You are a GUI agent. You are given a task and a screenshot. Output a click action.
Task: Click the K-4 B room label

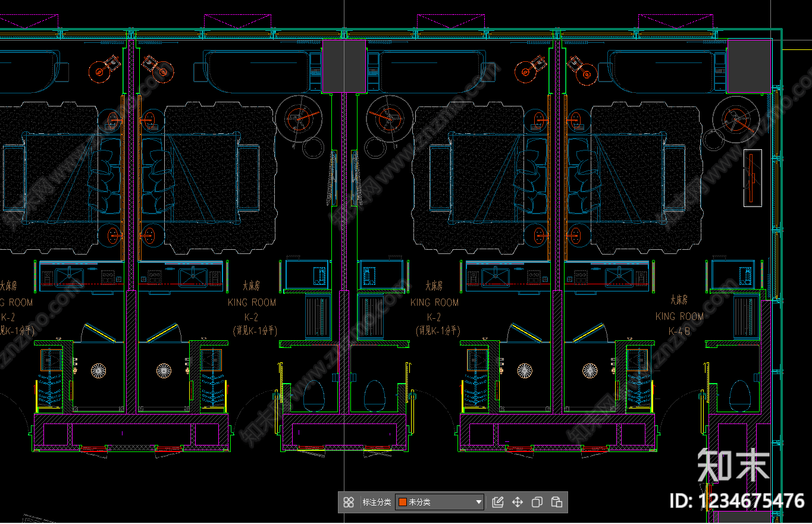click(679, 331)
